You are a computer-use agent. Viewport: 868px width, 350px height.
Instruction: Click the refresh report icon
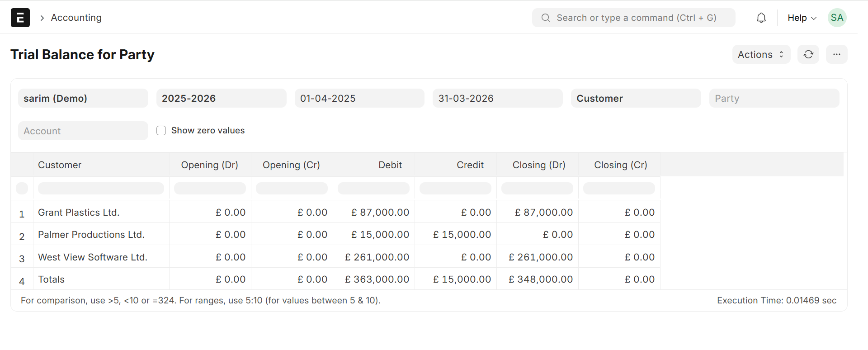[808, 54]
